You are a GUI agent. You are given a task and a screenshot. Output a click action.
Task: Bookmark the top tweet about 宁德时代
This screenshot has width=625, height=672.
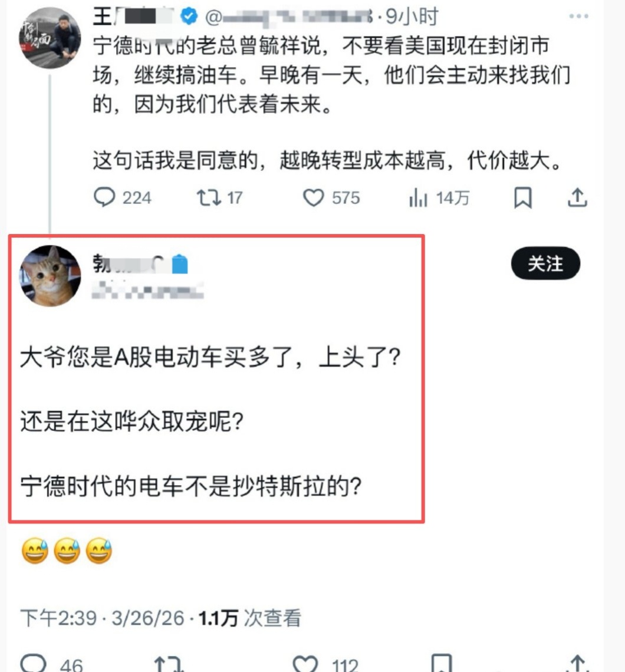click(522, 197)
